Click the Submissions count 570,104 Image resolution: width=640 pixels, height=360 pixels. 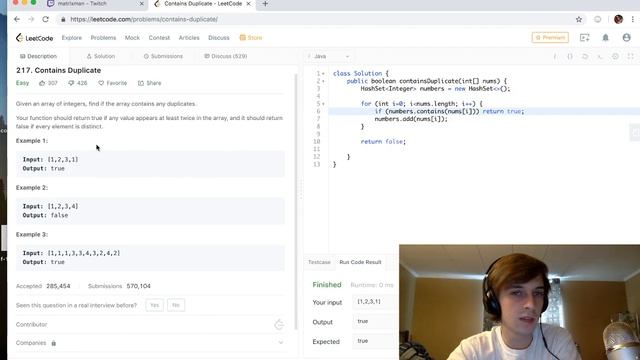point(138,286)
